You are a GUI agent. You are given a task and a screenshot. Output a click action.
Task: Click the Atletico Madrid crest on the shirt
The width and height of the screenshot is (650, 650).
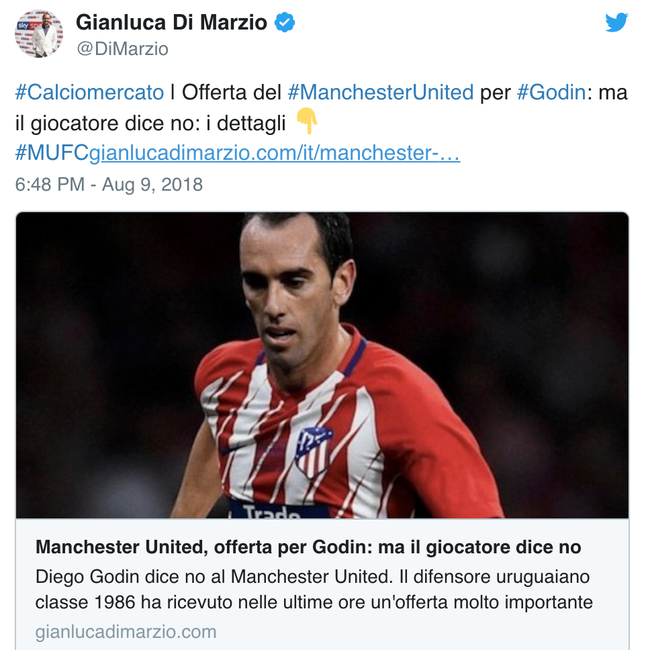(x=314, y=452)
